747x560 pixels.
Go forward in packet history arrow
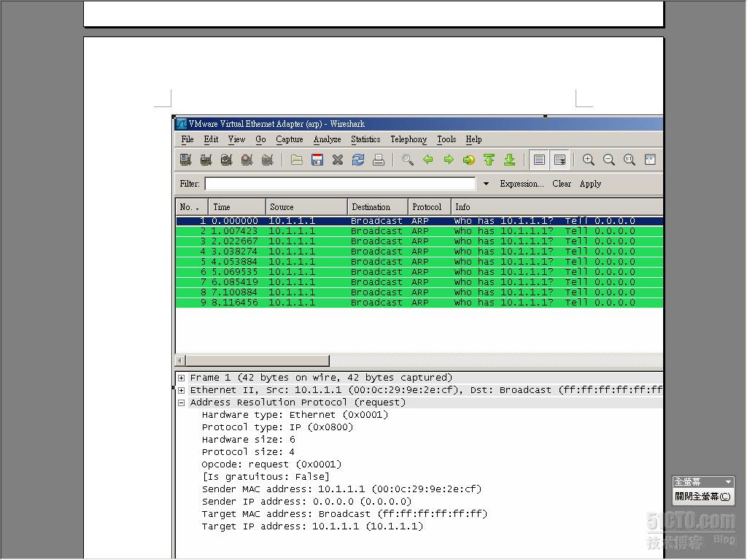click(x=449, y=160)
